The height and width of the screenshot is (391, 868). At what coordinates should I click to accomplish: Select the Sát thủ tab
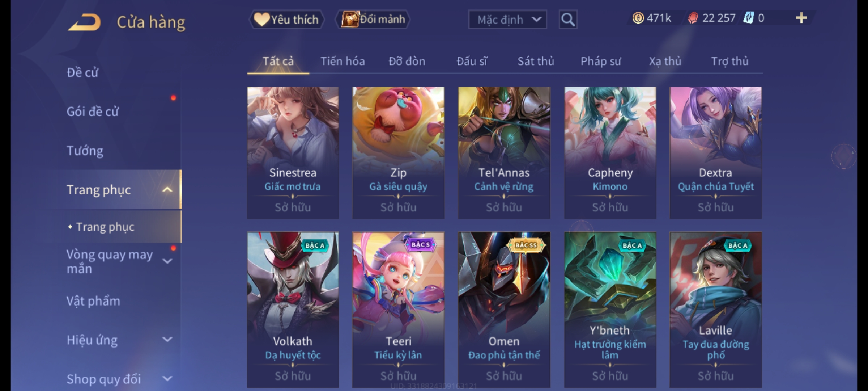tap(536, 61)
